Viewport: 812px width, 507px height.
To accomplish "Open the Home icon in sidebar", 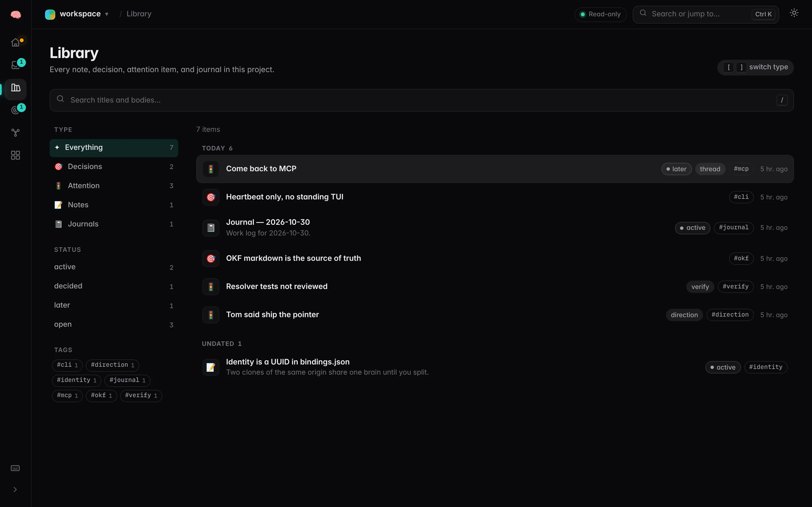I will pos(16,42).
